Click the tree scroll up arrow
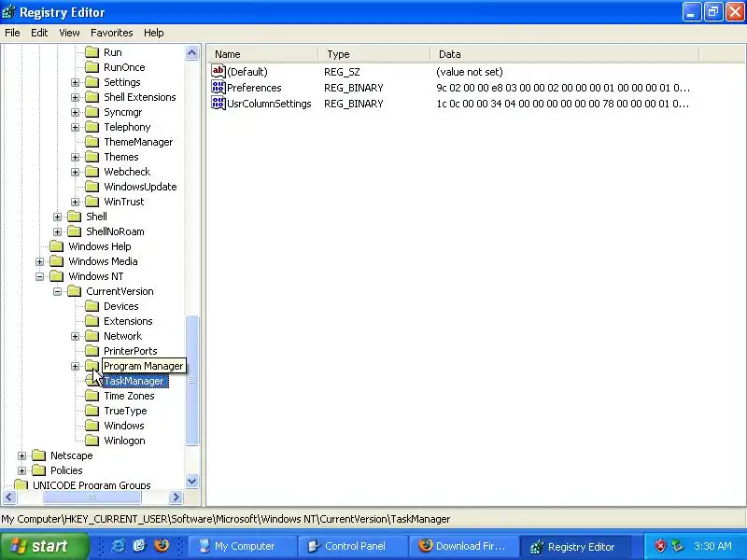The image size is (747, 560). [192, 52]
